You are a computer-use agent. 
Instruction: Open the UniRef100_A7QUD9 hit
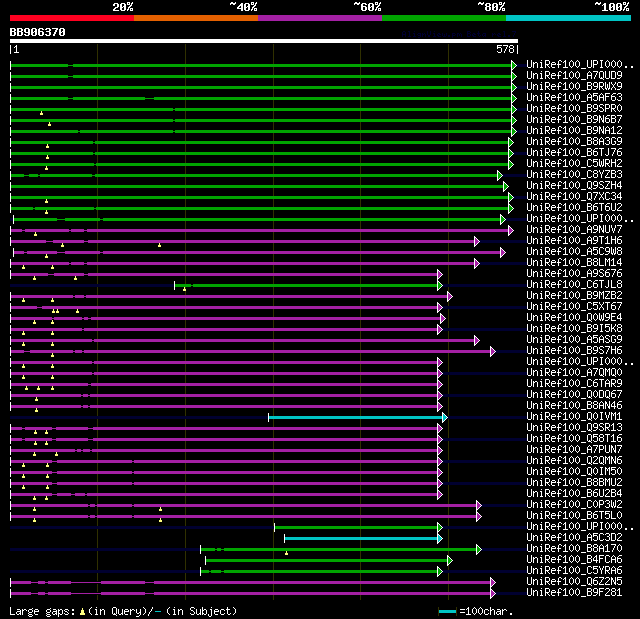click(574, 75)
